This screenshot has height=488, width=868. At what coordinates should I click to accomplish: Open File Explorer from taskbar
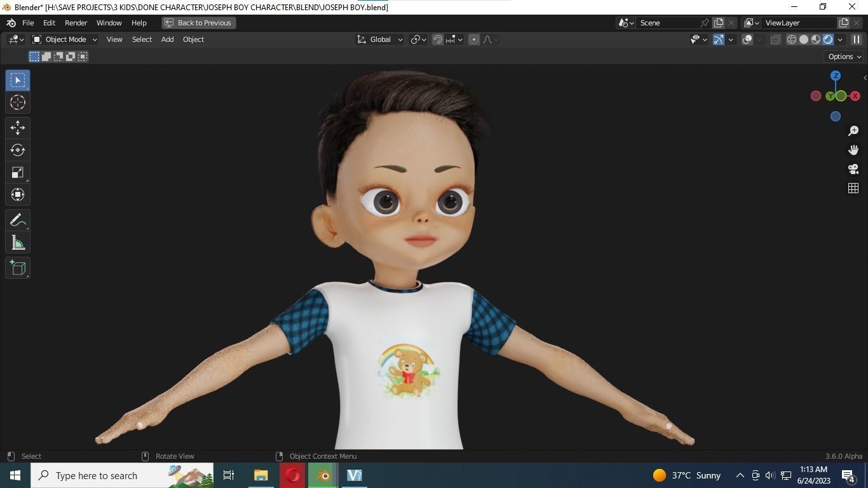pos(261,475)
